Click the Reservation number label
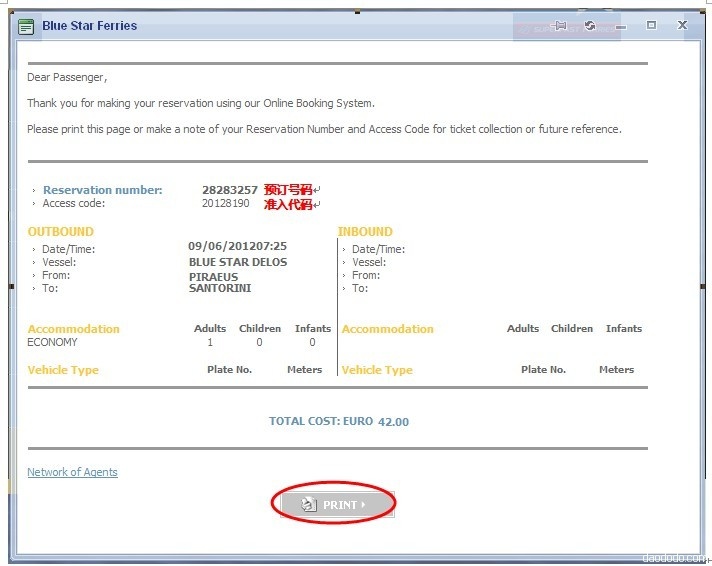Screen dimensions: 712x566 [103, 190]
